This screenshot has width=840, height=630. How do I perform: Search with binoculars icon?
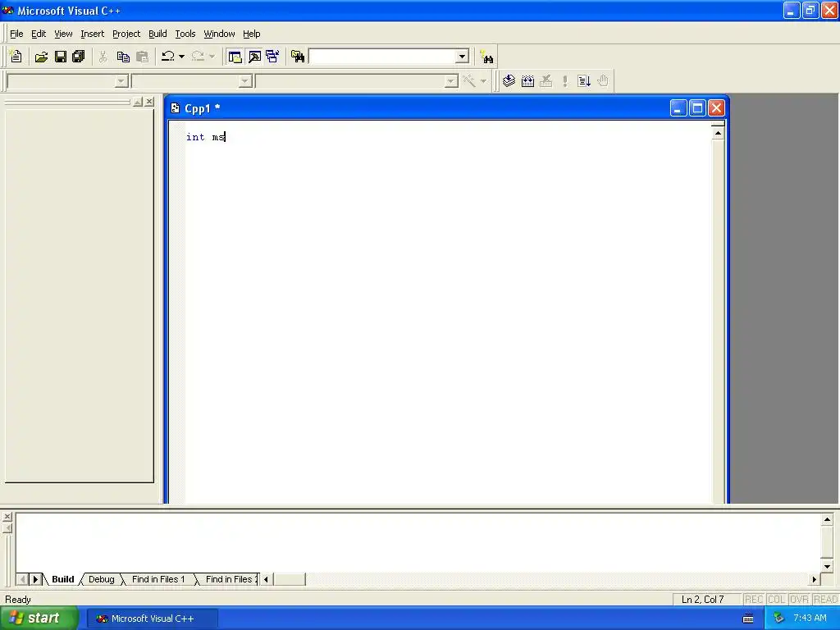point(486,57)
